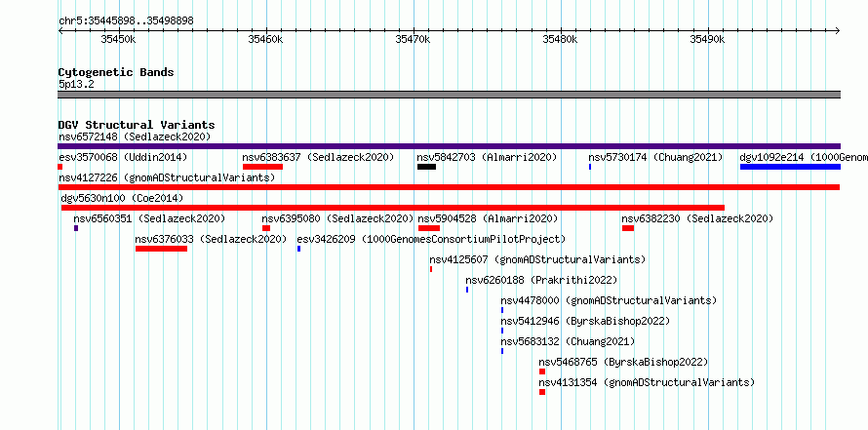Click the small red esv3570068 feature glyph

59,167
